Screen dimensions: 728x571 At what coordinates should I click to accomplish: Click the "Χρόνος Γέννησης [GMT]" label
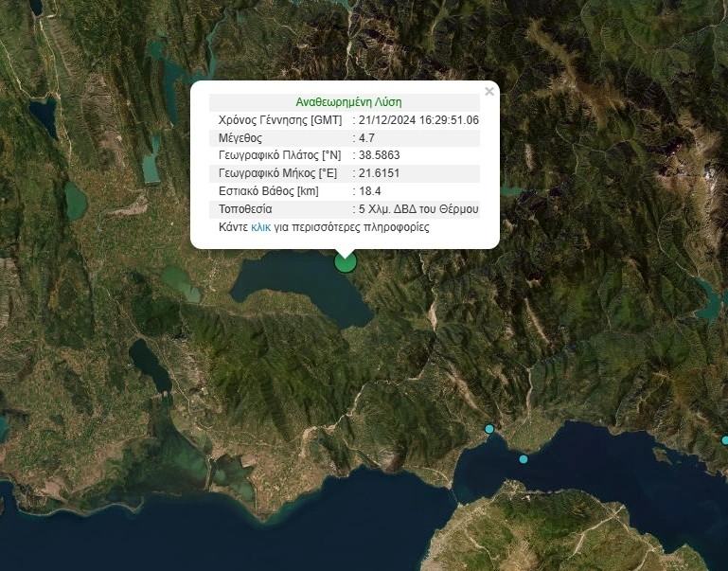point(279,120)
